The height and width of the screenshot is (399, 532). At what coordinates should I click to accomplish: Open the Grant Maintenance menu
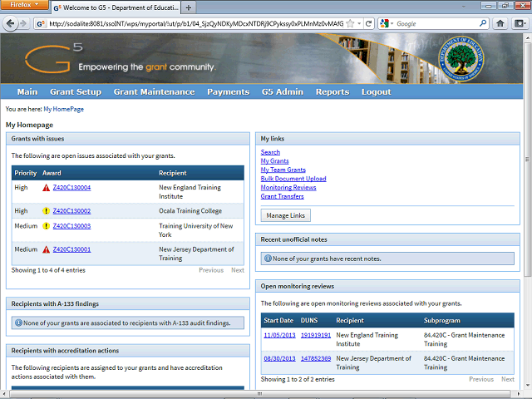click(x=154, y=92)
